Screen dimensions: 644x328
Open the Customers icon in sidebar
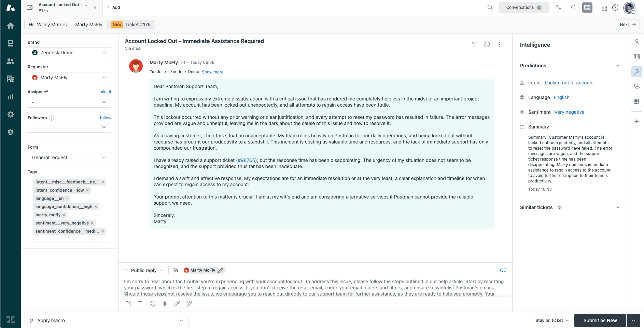(11, 61)
